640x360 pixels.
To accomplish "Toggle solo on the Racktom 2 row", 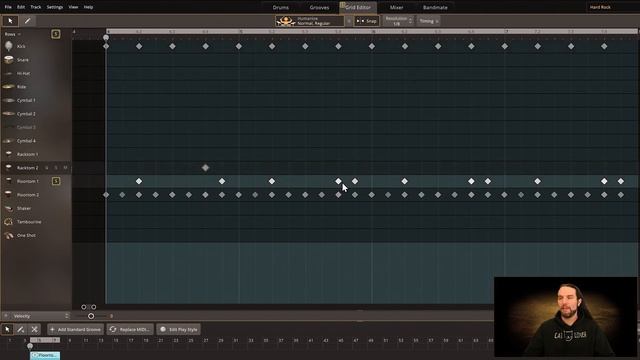I will coord(56,167).
